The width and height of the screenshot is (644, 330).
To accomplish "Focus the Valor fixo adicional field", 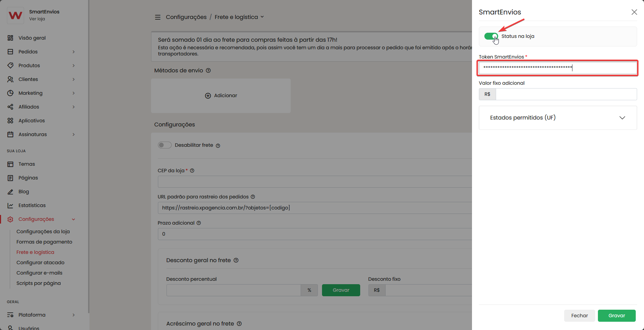I will pyautogui.click(x=566, y=94).
